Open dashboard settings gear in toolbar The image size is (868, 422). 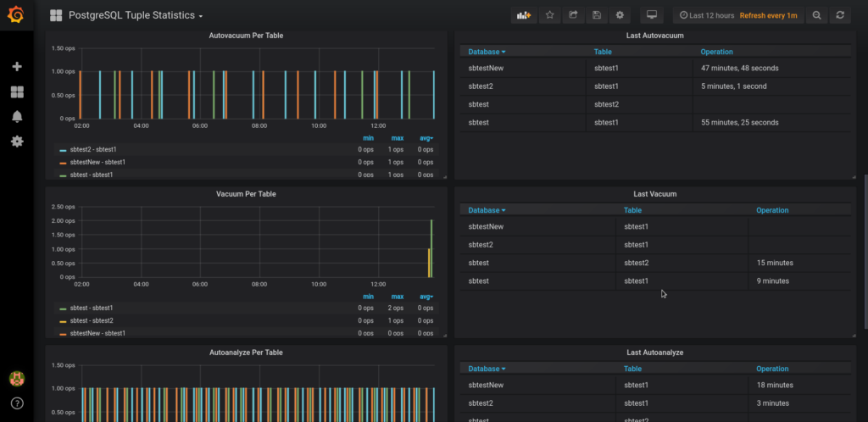point(620,15)
